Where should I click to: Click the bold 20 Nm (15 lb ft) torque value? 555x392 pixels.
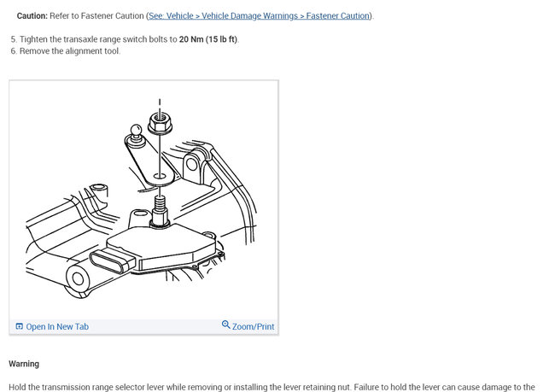[x=208, y=39]
